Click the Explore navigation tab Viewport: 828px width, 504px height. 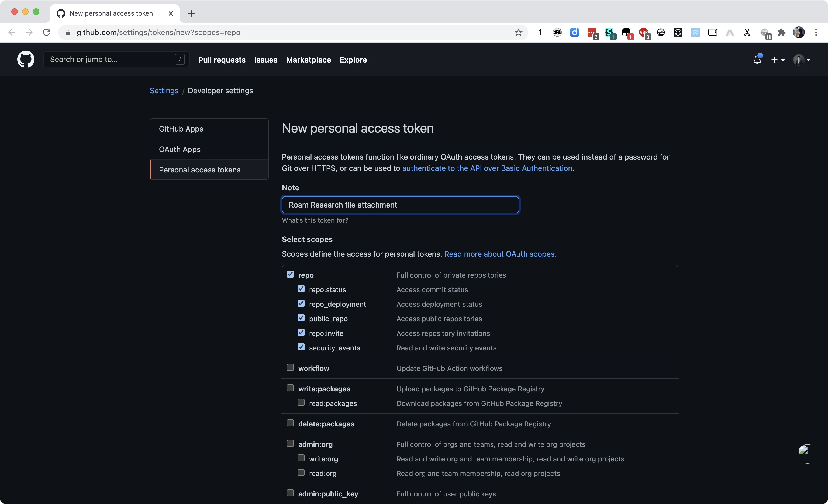click(x=353, y=59)
